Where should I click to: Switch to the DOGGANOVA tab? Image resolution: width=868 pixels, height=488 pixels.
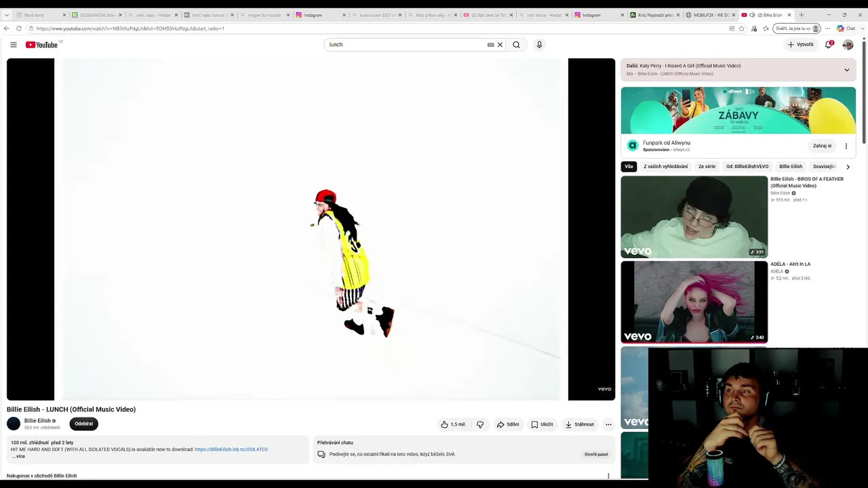pyautogui.click(x=96, y=15)
